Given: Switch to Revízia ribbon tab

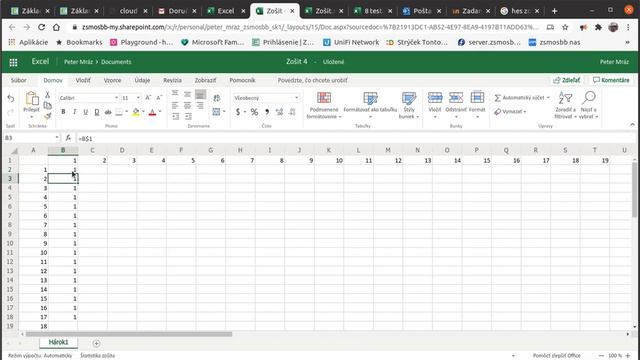Looking at the screenshot, I should point(172,80).
